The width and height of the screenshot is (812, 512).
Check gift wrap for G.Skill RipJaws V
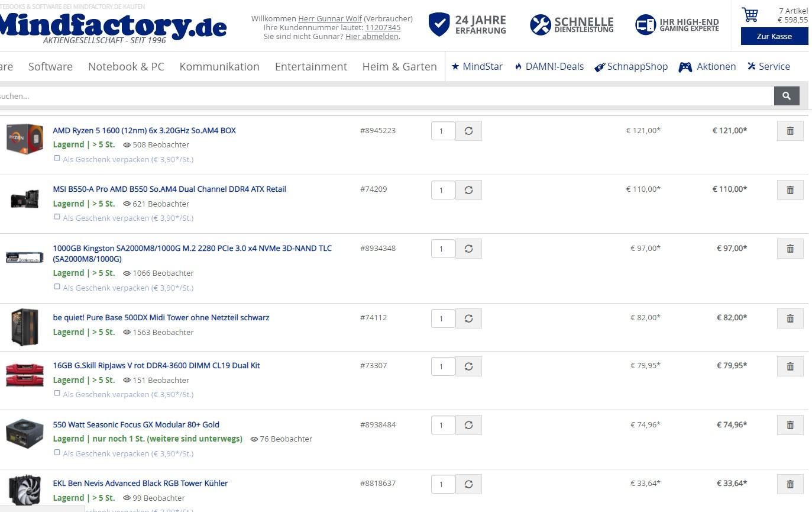pyautogui.click(x=57, y=393)
